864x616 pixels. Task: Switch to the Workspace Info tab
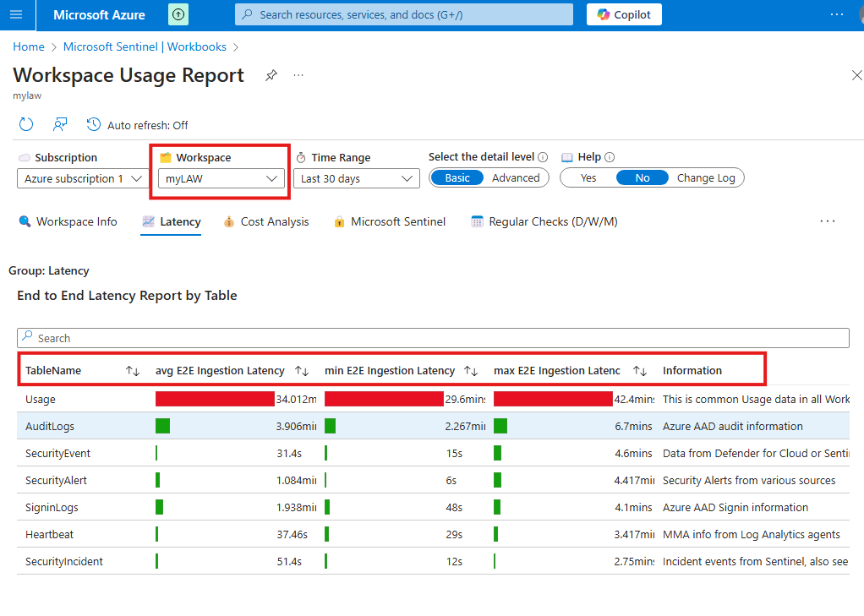(x=68, y=221)
